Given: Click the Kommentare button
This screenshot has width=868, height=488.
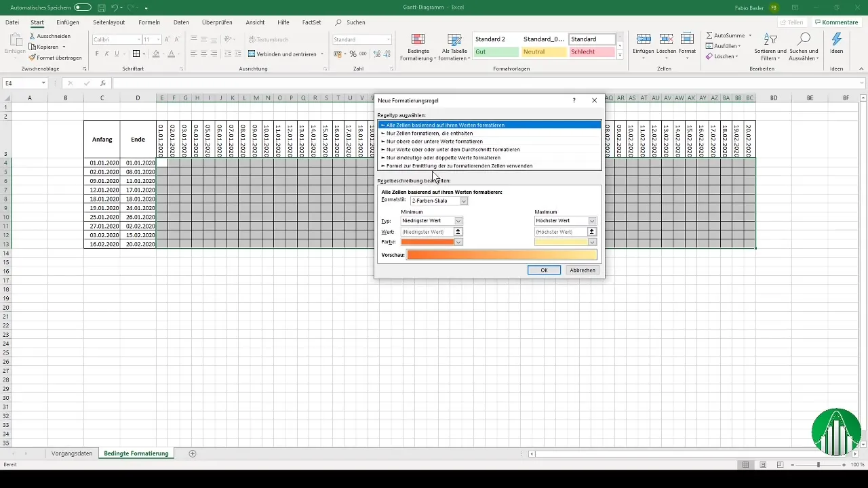Looking at the screenshot, I should tap(837, 22).
